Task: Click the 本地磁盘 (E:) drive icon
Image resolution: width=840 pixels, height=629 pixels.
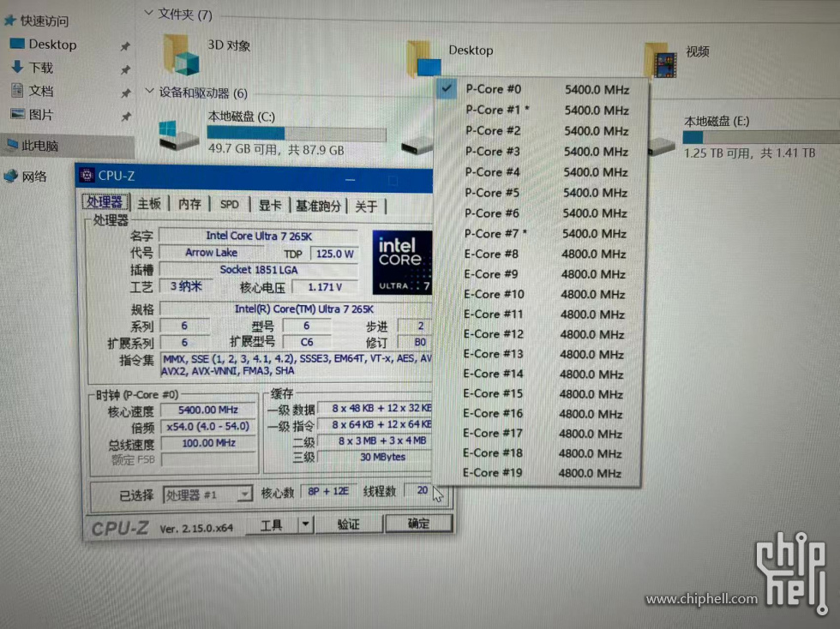Action: (x=661, y=141)
